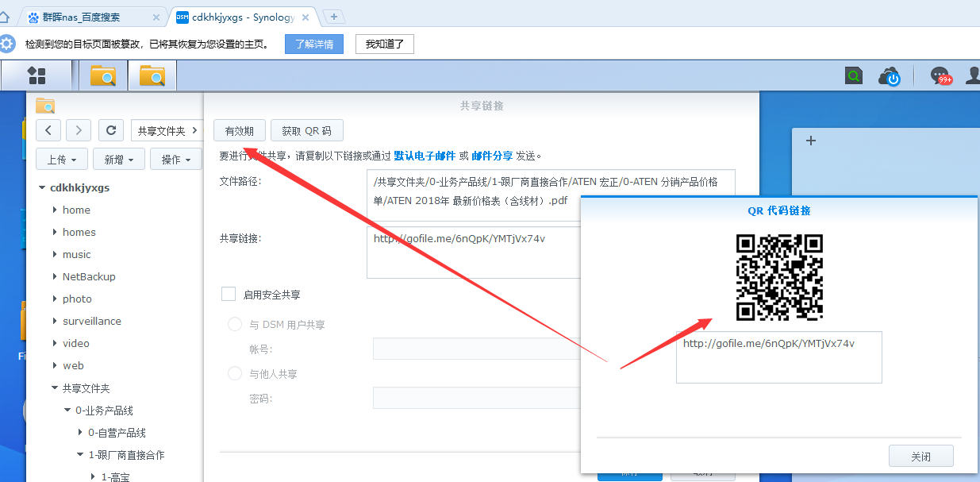The height and width of the screenshot is (482, 980).
Task: Go forward in File Station
Action: [79, 130]
